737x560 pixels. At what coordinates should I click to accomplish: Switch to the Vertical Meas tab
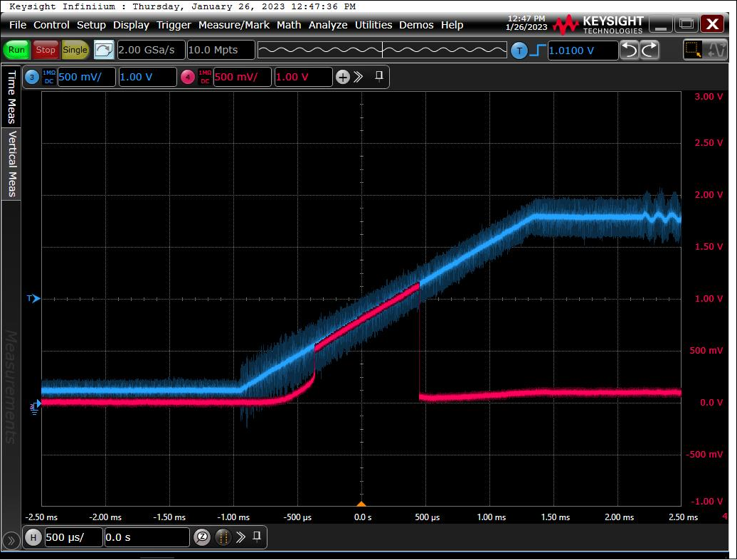(x=11, y=164)
